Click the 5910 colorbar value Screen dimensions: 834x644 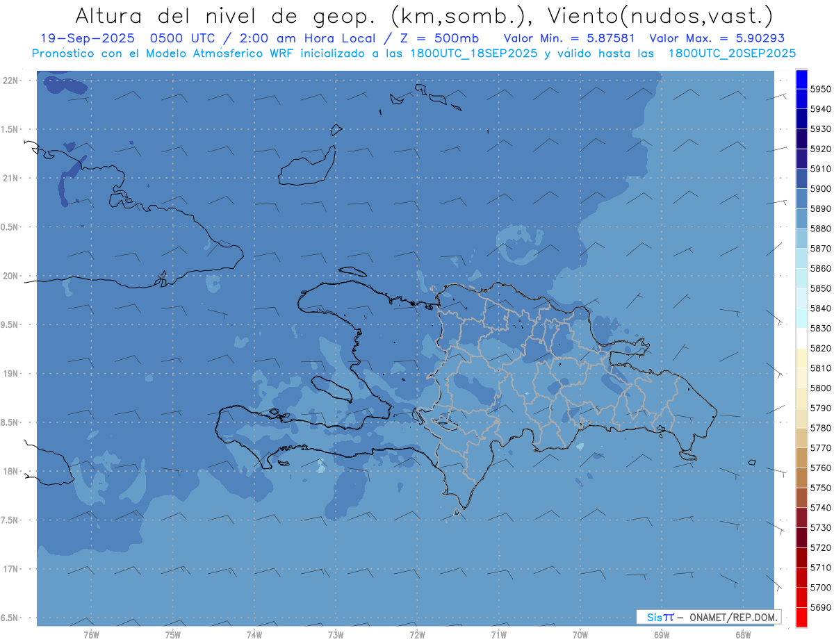[821, 169]
